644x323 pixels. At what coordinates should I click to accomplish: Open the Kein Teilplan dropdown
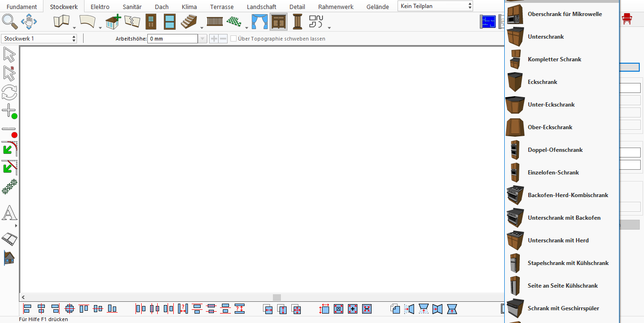435,6
